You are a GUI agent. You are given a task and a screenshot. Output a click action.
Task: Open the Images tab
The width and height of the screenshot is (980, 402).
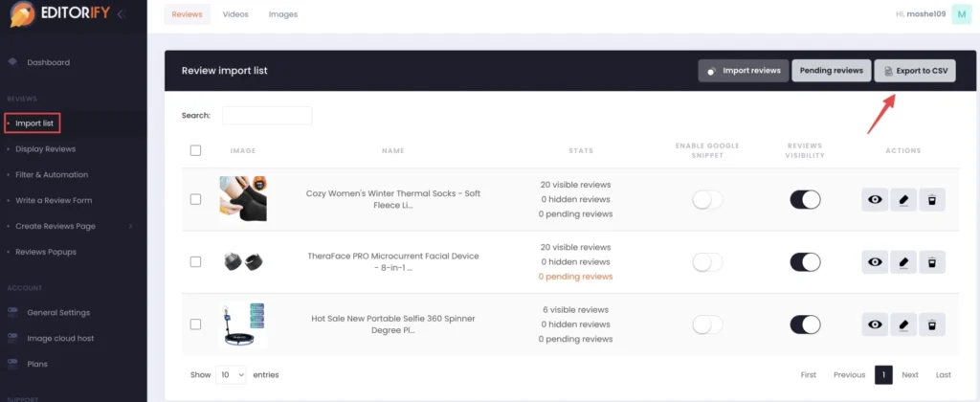pos(282,14)
